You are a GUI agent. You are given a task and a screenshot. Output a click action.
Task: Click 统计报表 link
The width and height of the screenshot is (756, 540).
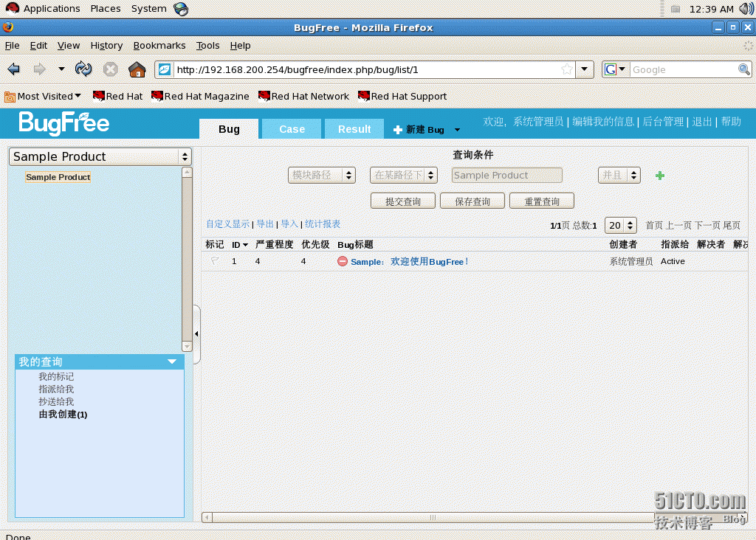coord(323,224)
